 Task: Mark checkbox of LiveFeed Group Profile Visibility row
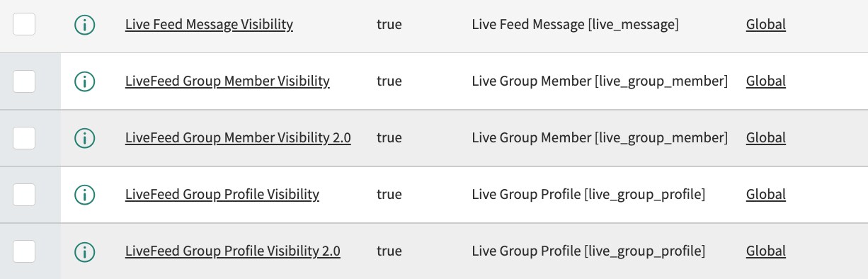point(24,195)
